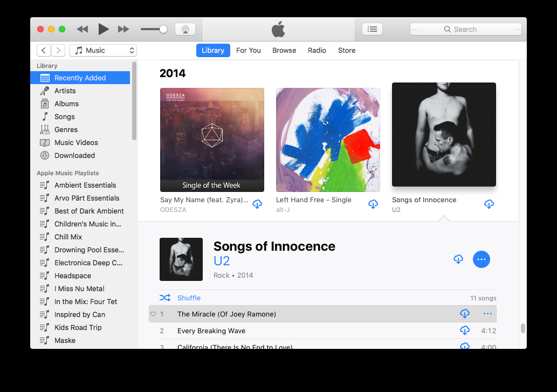Open Downloaded in the sidebar
This screenshot has height=392, width=557.
pos(80,155)
